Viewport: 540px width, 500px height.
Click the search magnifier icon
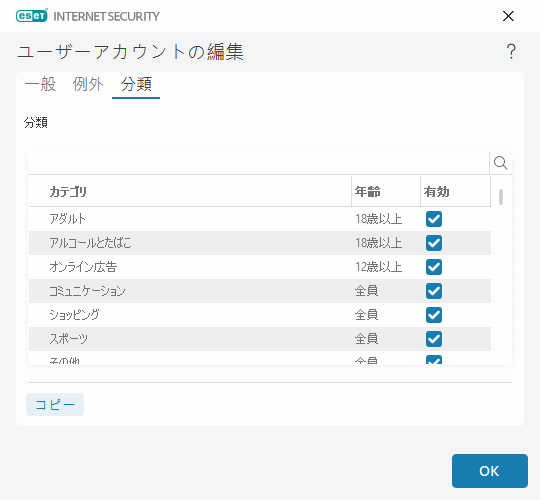[500, 163]
